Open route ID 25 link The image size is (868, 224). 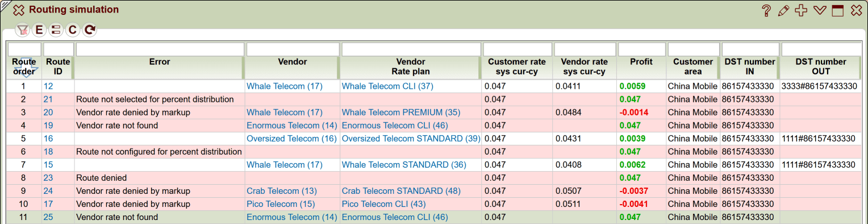pos(48,217)
